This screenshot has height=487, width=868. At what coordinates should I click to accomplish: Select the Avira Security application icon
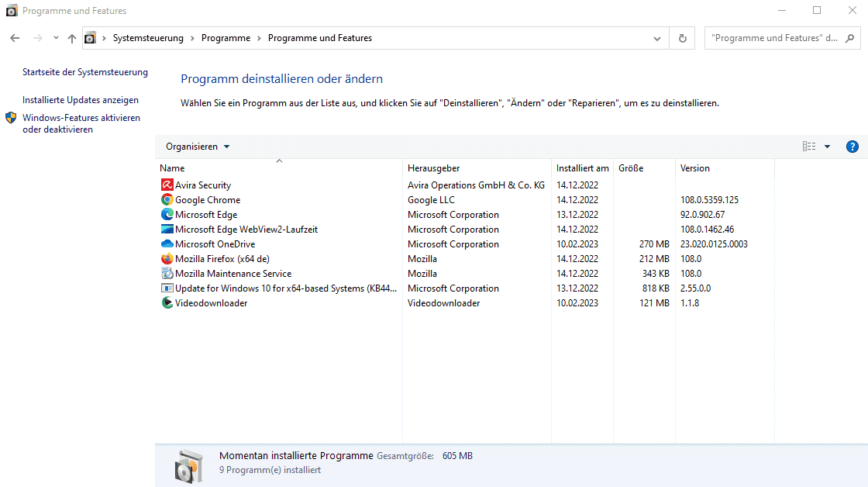click(165, 185)
